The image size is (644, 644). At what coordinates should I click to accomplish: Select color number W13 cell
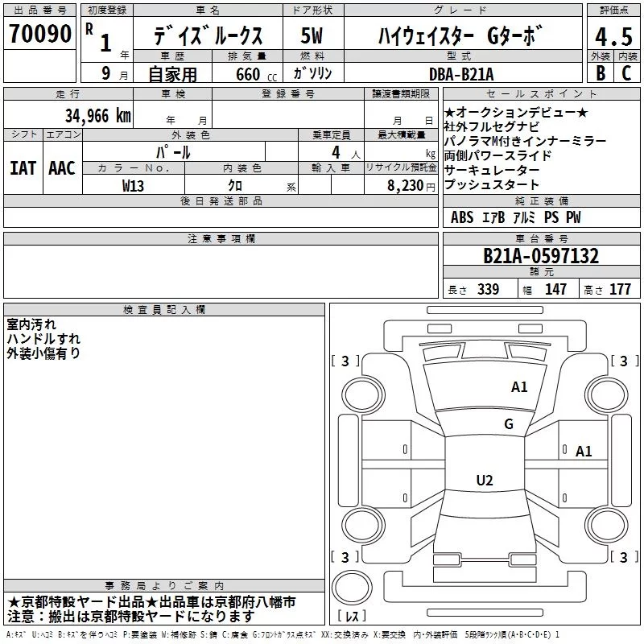coord(134,185)
